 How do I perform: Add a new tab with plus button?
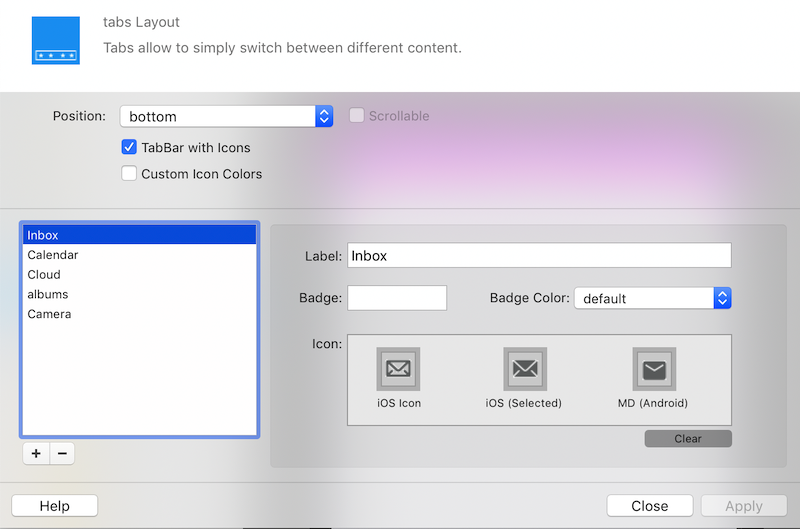click(x=36, y=453)
